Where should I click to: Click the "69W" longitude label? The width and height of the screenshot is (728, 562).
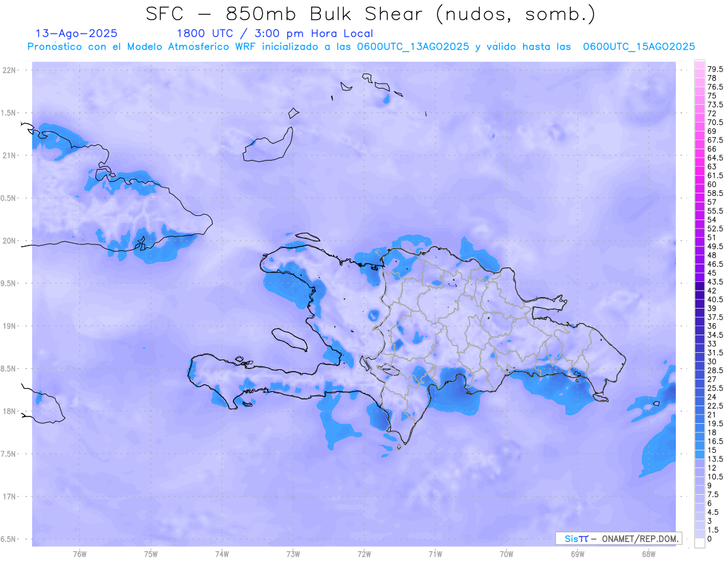578,554
